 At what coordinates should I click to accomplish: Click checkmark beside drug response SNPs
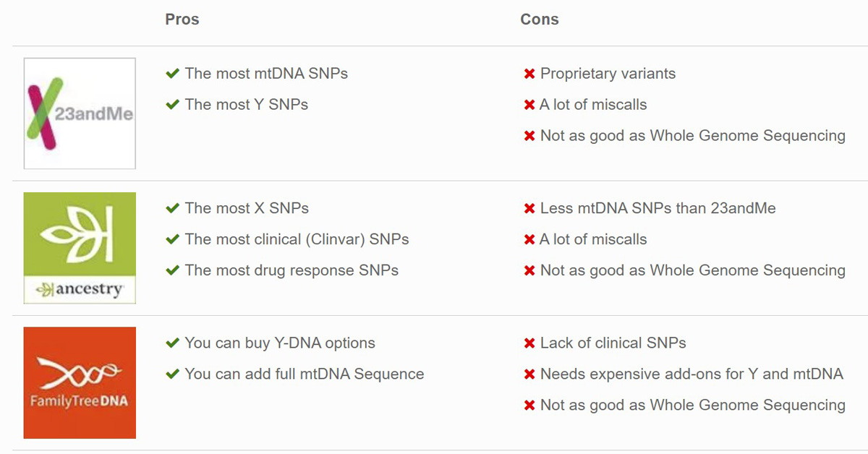pos(172,270)
